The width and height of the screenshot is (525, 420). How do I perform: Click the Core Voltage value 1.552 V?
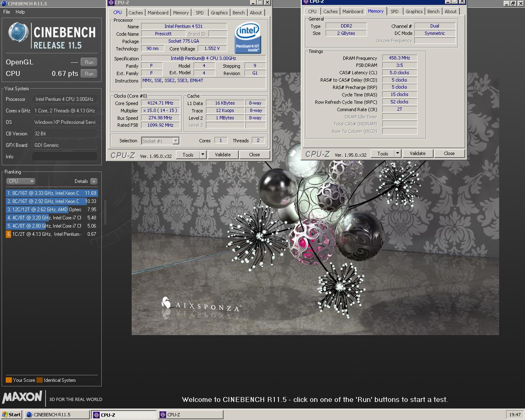tap(212, 48)
